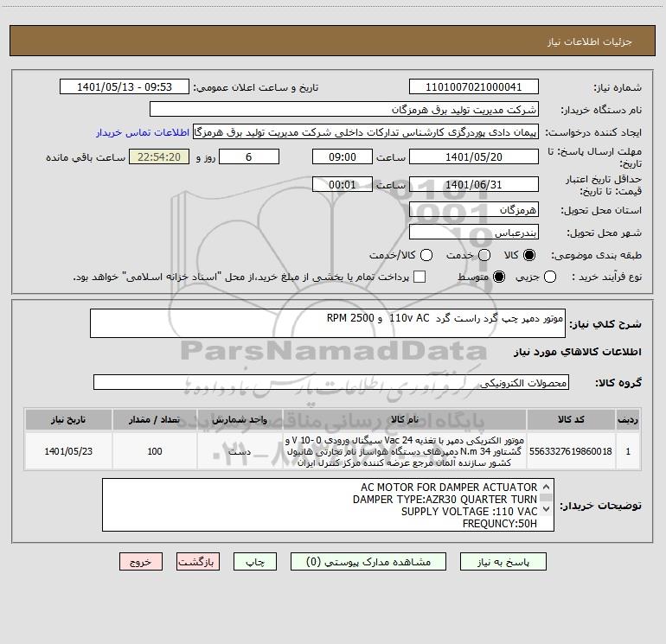Click the چاپ print button
This screenshot has width=666, height=644.
tap(255, 562)
